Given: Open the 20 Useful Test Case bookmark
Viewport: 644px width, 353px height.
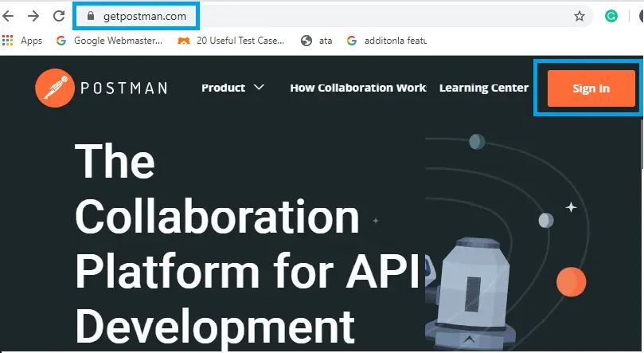Looking at the screenshot, I should tap(232, 41).
